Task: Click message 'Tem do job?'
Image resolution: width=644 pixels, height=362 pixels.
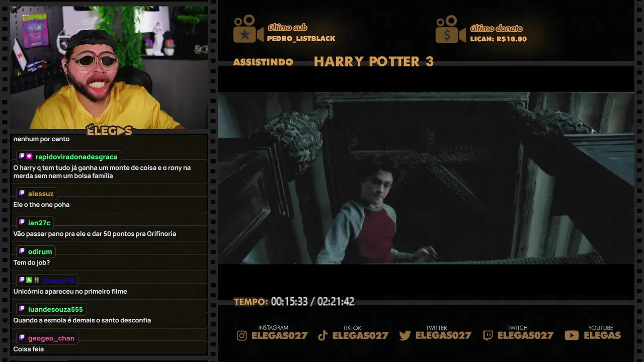Action: pyautogui.click(x=31, y=262)
